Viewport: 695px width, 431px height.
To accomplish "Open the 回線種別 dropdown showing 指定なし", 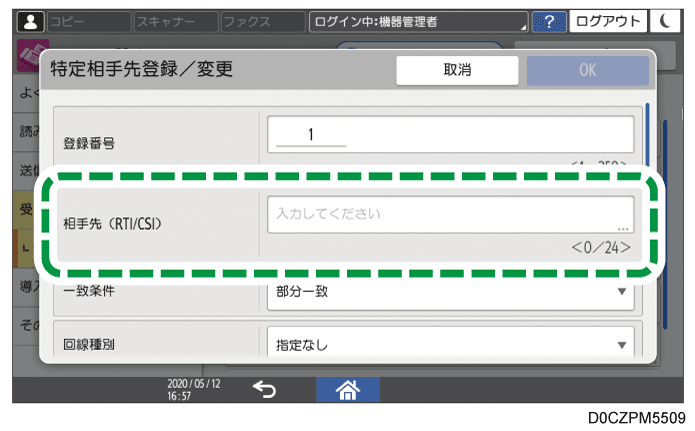I will (450, 344).
